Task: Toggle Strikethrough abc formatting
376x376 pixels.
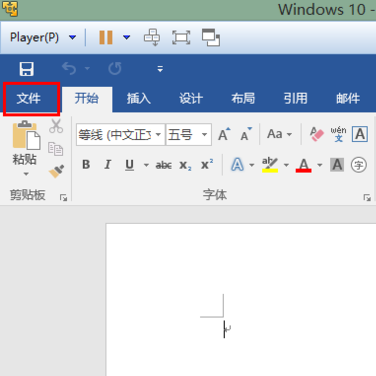Action: click(x=164, y=165)
